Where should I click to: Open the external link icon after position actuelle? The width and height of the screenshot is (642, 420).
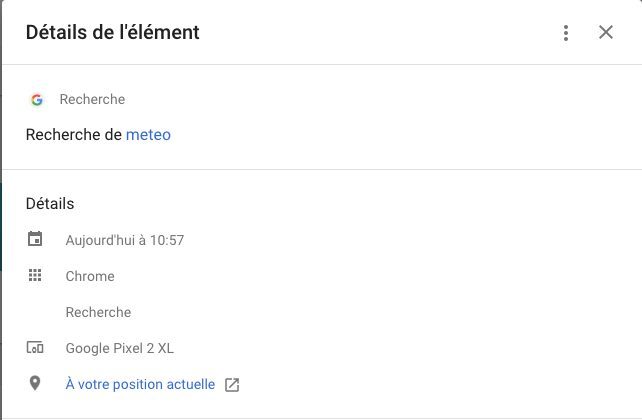tap(232, 385)
